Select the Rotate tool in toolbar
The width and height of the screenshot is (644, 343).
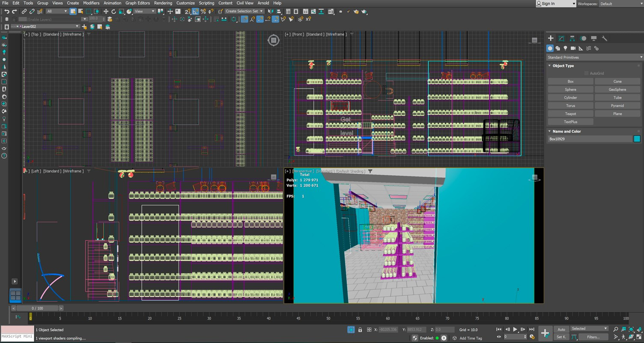click(113, 12)
